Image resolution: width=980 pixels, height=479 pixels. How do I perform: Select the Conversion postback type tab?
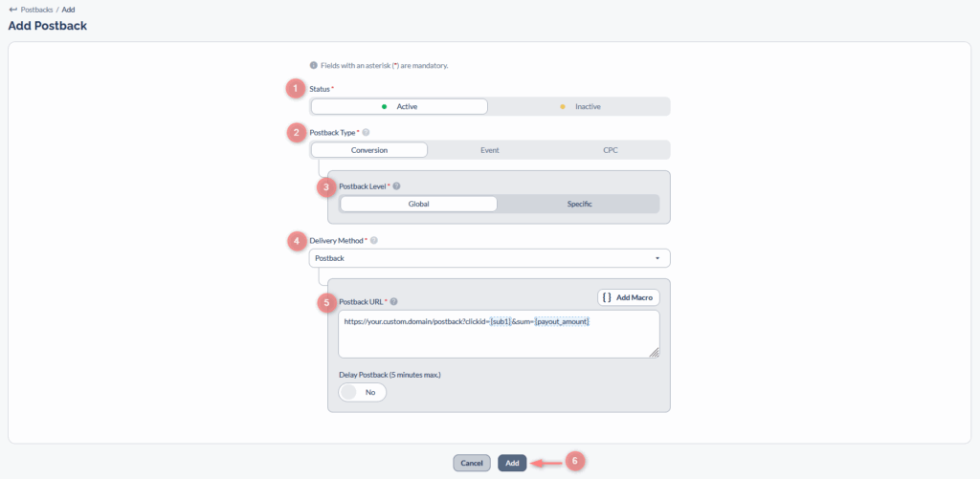(x=369, y=150)
